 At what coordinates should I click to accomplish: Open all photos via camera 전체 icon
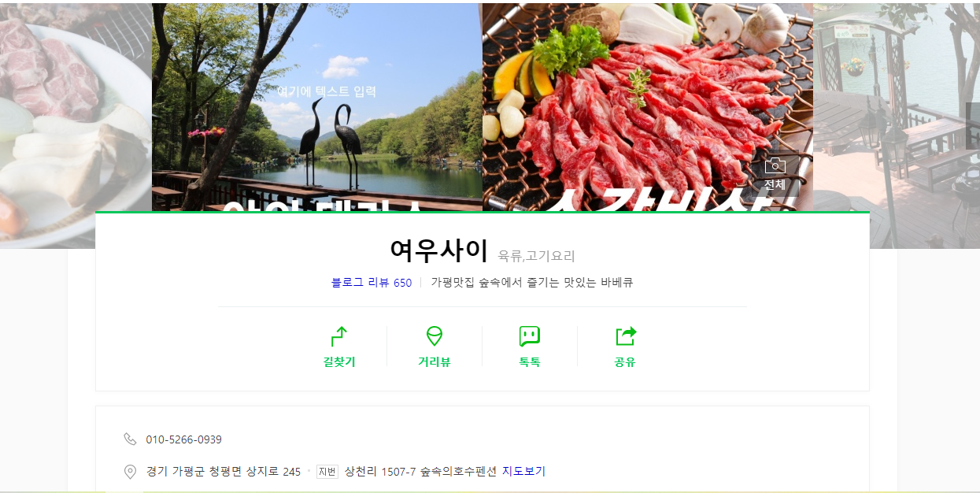tap(775, 173)
